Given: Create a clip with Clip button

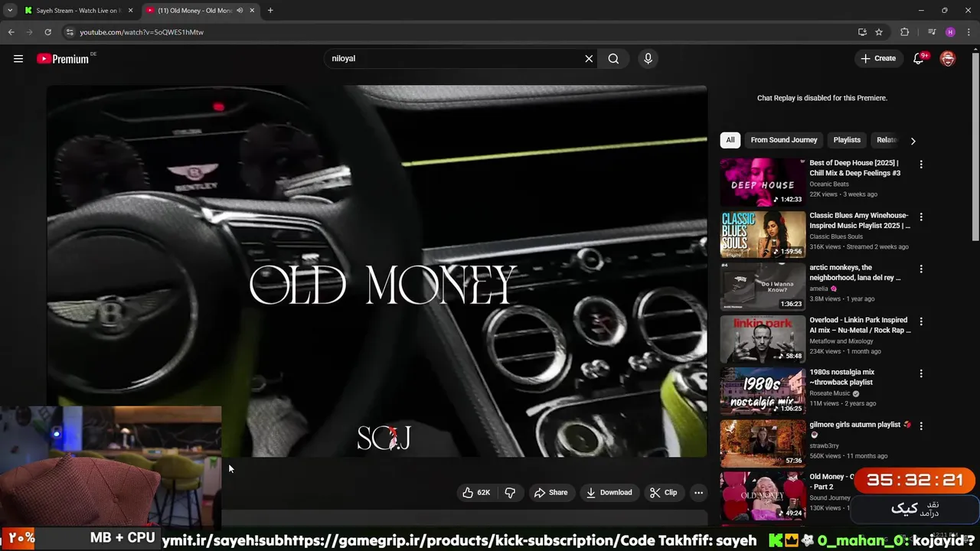Looking at the screenshot, I should pyautogui.click(x=664, y=493).
